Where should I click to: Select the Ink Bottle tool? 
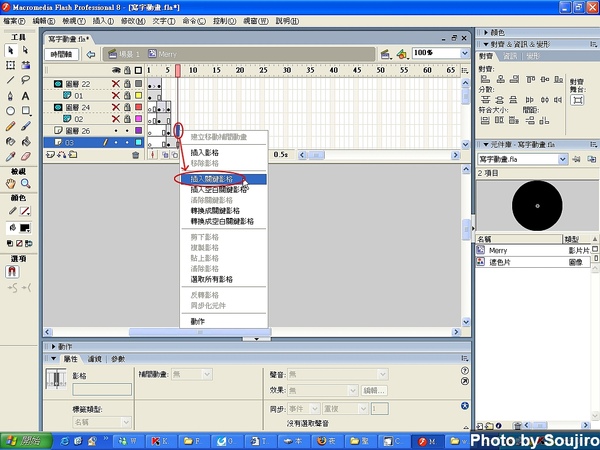tap(11, 141)
